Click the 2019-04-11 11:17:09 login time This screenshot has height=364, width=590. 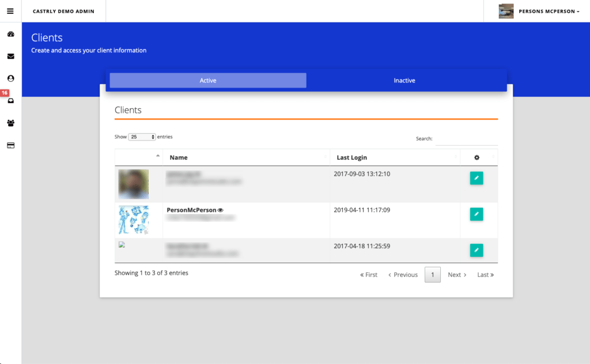pos(362,210)
